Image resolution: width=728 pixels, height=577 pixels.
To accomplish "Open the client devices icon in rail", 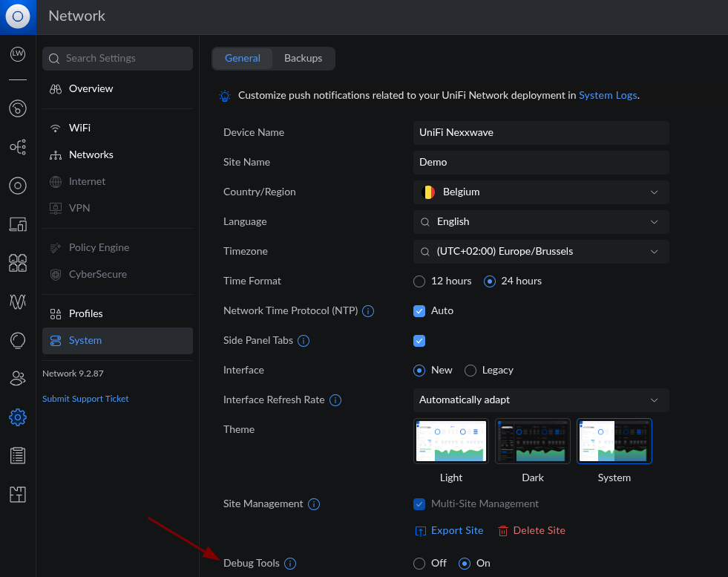I will coord(18,224).
